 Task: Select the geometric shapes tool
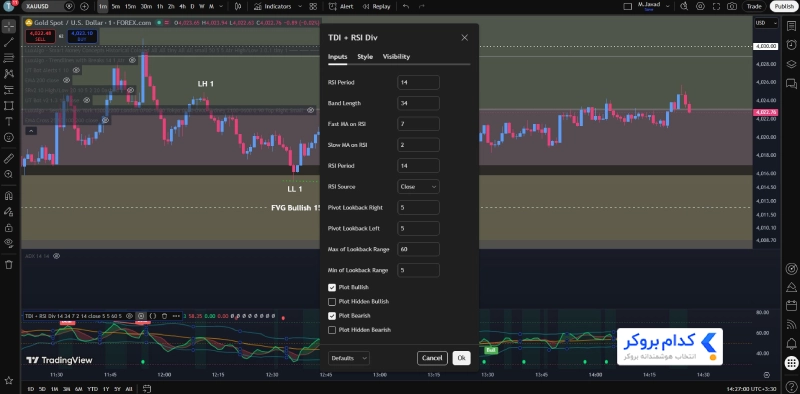[9, 106]
